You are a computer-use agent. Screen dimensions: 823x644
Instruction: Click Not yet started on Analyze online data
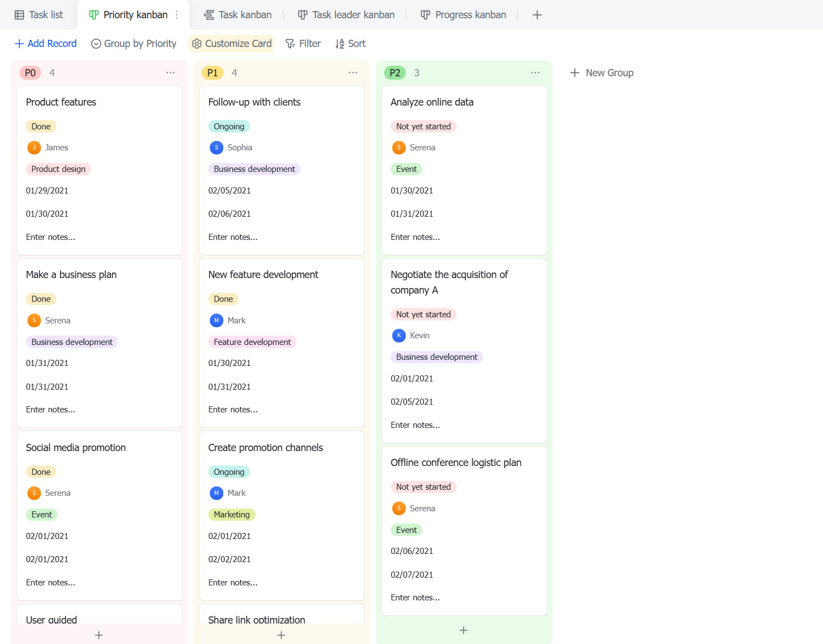[423, 127]
